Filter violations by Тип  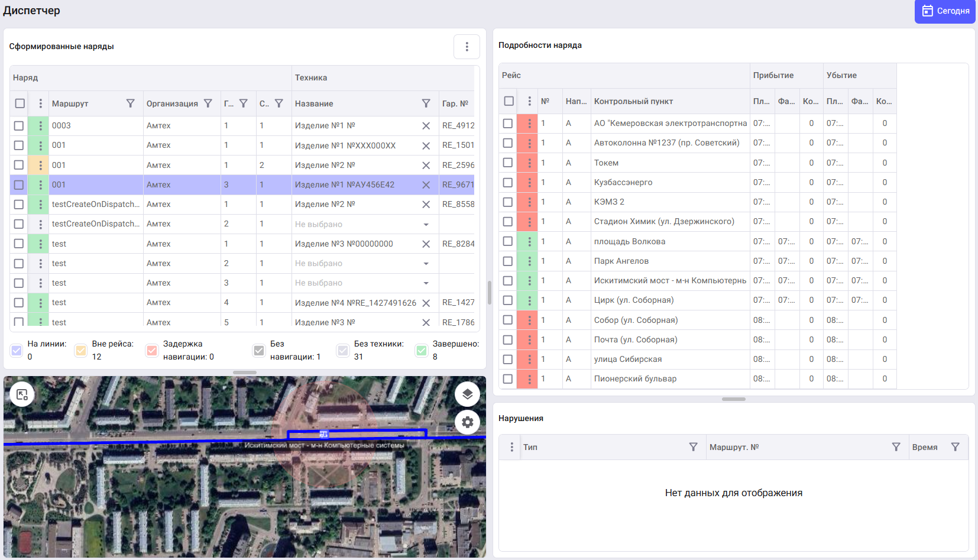pyautogui.click(x=694, y=447)
